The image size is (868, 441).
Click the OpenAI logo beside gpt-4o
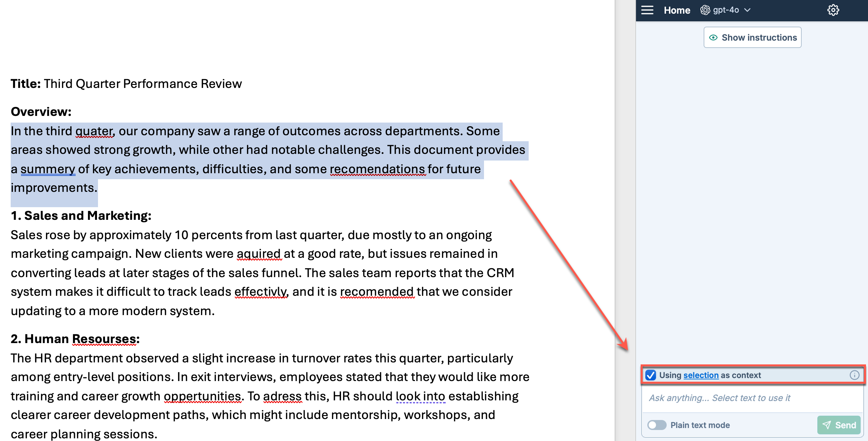tap(705, 10)
